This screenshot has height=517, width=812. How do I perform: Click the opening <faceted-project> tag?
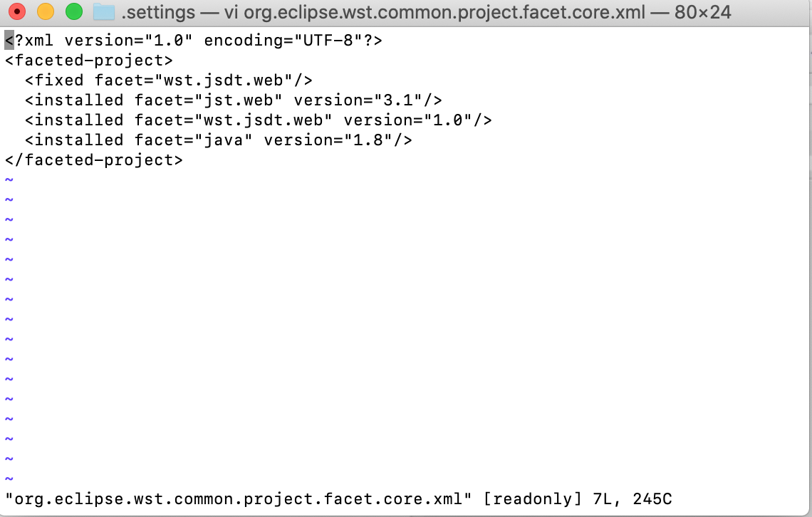89,61
